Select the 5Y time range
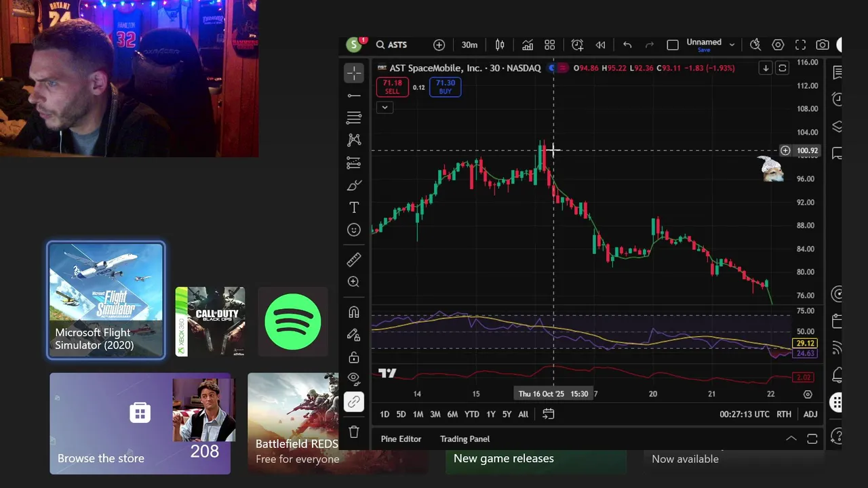 point(507,414)
